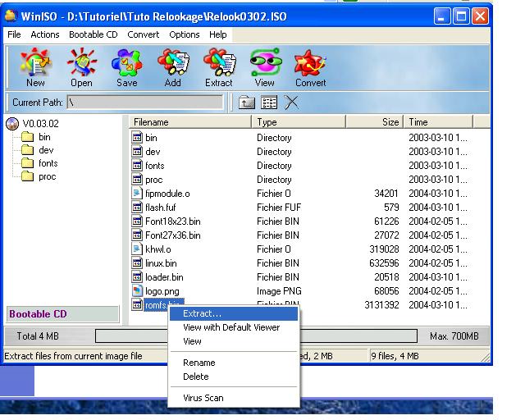This screenshot has width=525, height=420.
Task: Open the Help menu
Action: click(x=217, y=34)
